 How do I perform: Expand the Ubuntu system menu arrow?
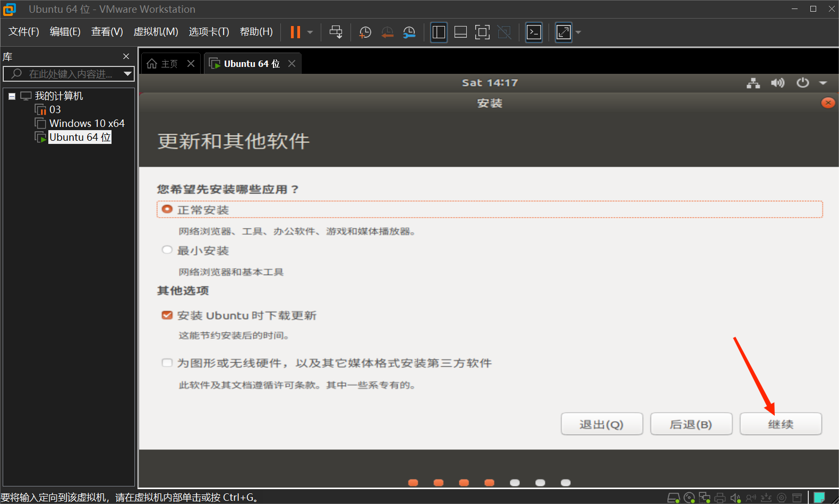point(823,83)
